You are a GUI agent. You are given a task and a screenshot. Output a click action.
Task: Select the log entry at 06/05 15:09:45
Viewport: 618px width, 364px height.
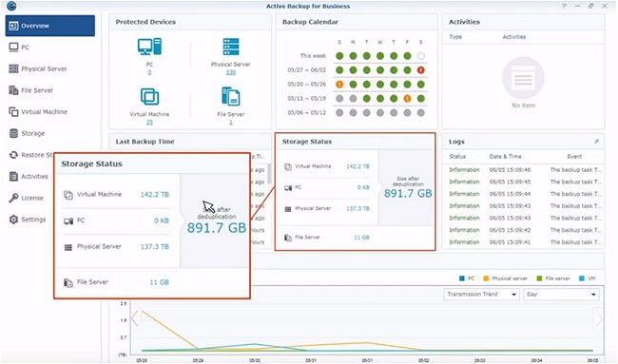[x=525, y=182]
